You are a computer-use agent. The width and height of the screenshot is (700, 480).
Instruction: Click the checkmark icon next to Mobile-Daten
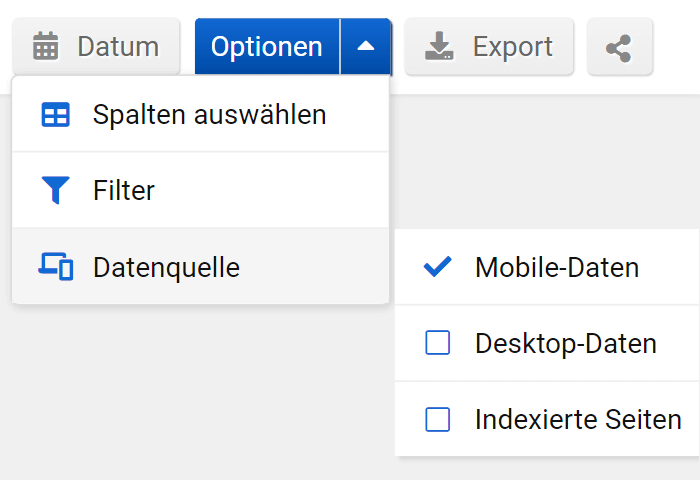click(438, 267)
